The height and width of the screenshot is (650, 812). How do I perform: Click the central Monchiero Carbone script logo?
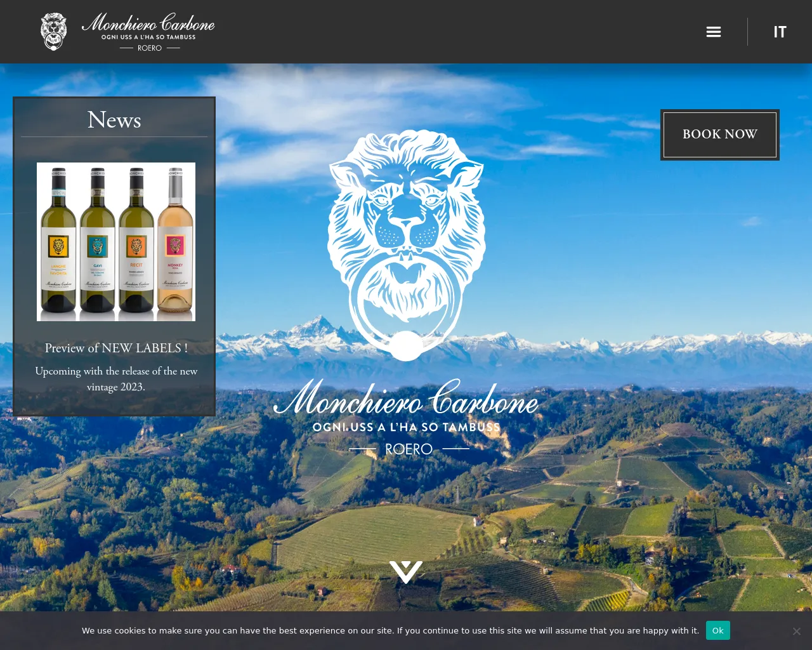[406, 398]
